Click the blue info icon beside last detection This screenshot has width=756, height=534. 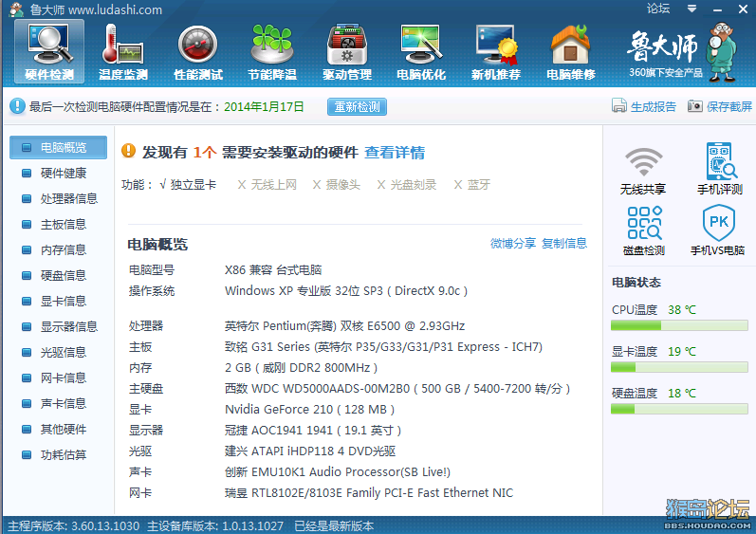17,106
